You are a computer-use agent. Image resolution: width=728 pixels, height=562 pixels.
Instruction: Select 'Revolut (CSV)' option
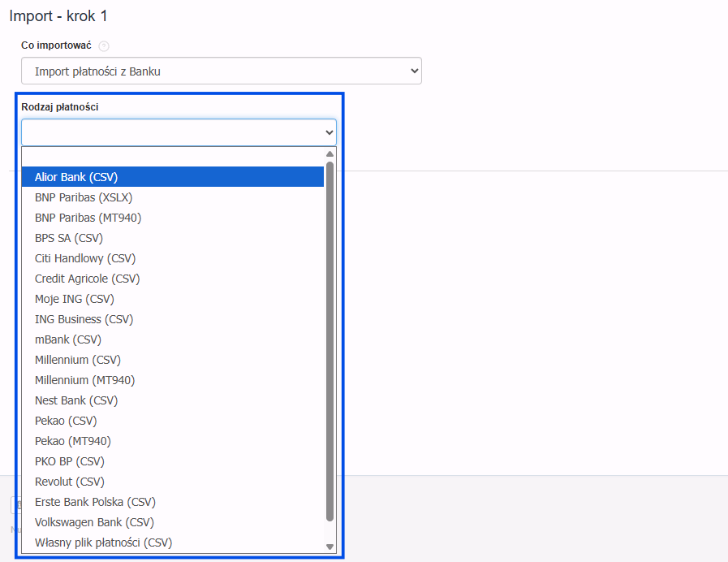[173, 482]
